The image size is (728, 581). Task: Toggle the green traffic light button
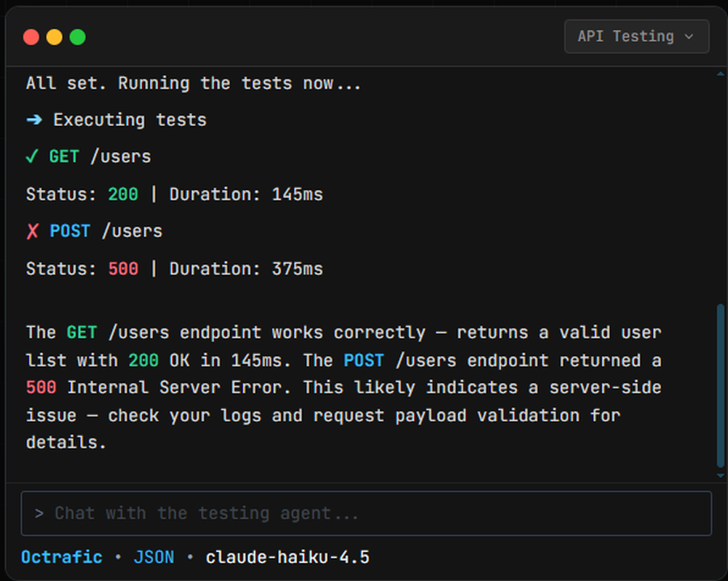pyautogui.click(x=77, y=36)
